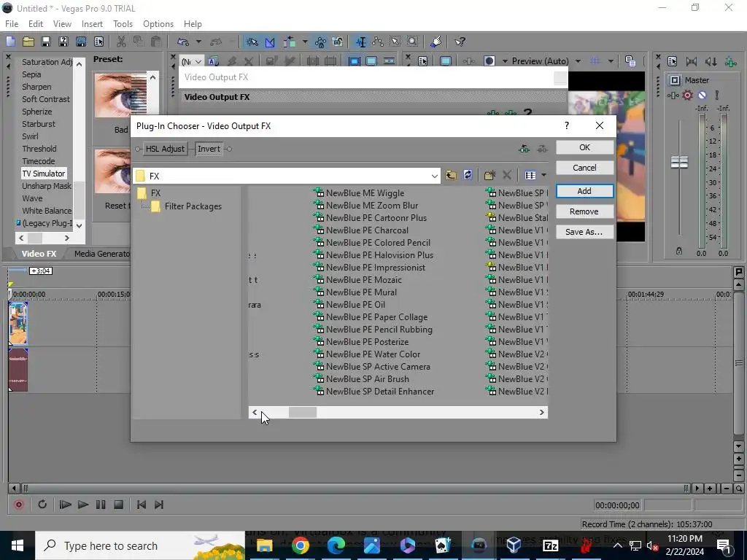
Task: Select the Zoom Edit magnifier tool
Action: [x=413, y=42]
